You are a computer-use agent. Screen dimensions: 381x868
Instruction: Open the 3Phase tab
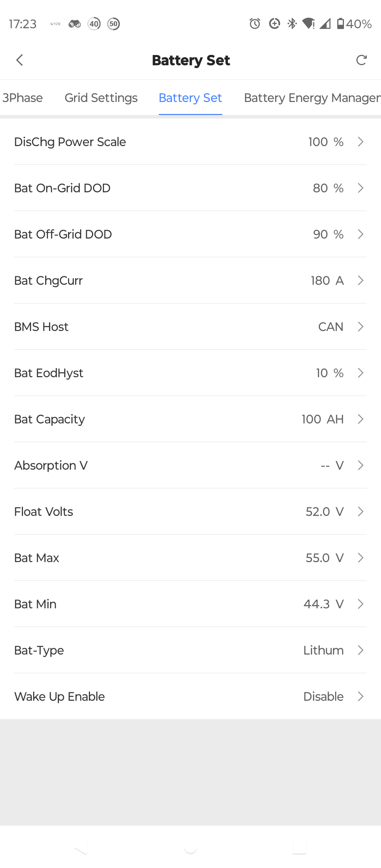(x=23, y=98)
